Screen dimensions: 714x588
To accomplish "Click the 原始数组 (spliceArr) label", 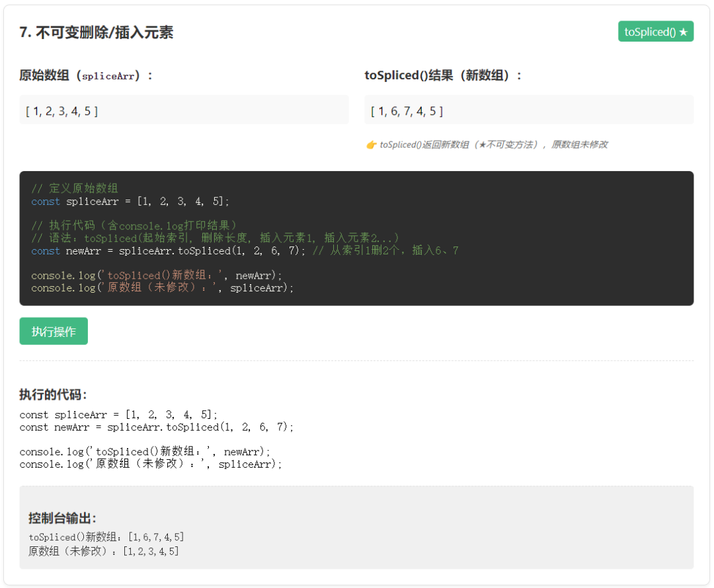I will [x=85, y=75].
